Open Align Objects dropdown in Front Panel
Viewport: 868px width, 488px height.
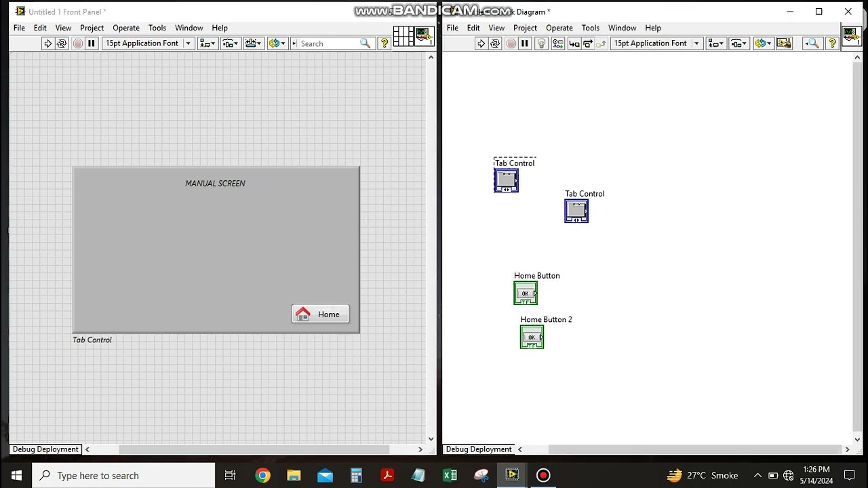(x=207, y=43)
